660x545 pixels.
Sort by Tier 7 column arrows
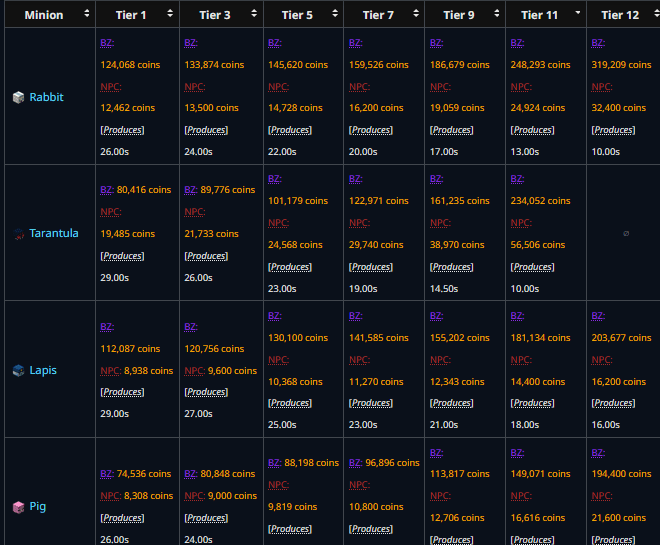[x=416, y=13]
